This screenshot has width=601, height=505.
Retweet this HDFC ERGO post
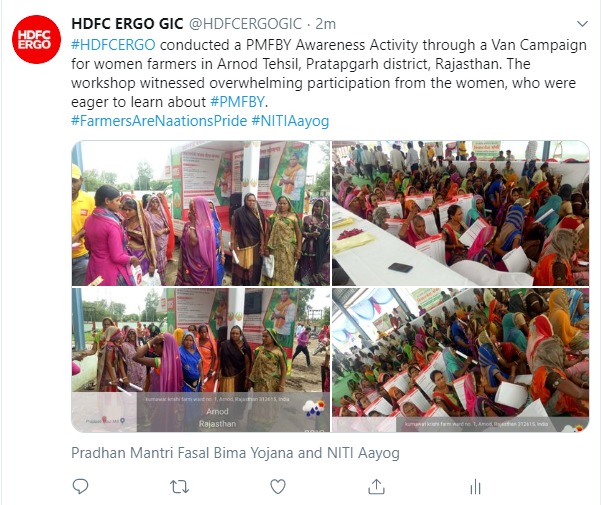tap(179, 487)
